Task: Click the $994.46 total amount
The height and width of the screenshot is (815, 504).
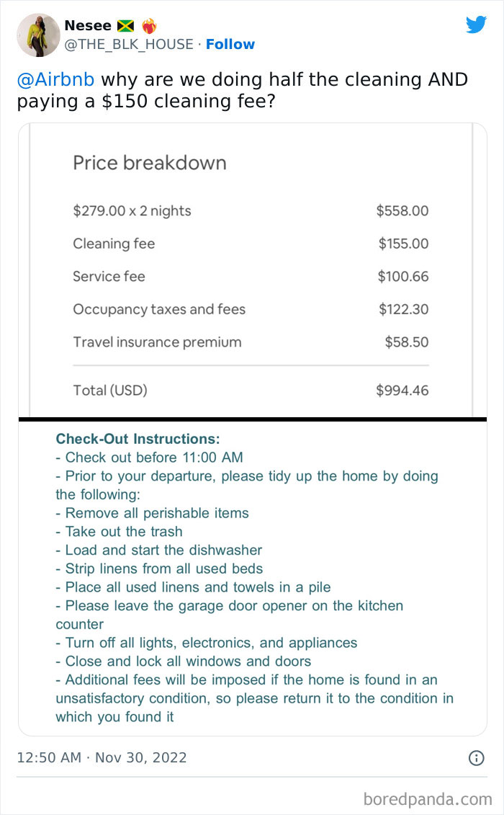Action: point(402,391)
